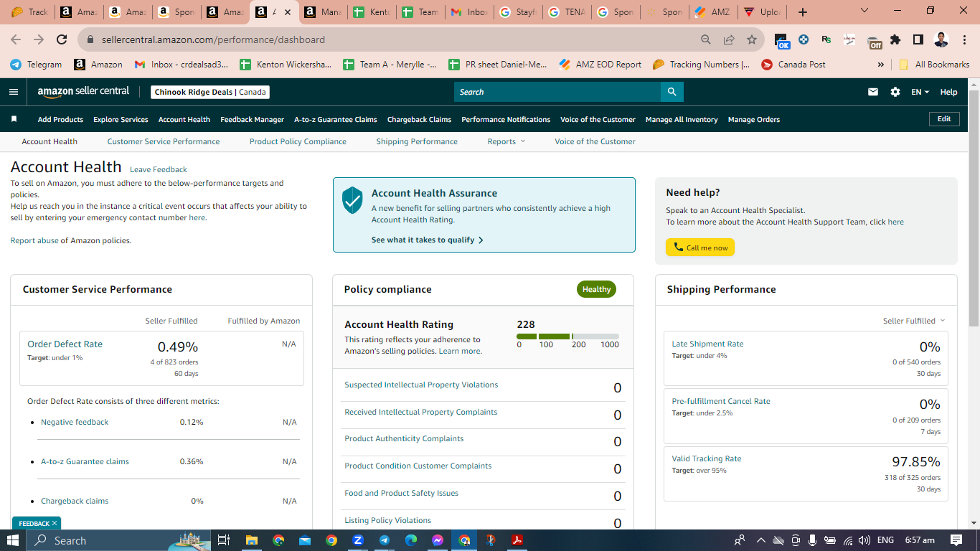Click the search magnifier button in Seller Central
This screenshot has width=980, height=551.
(x=672, y=92)
